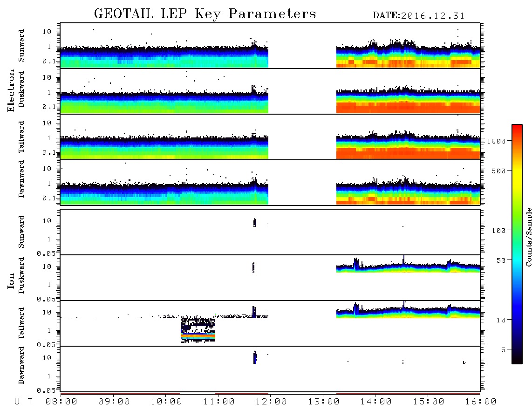Click the Ion Sunward spike near 11:45
Image resolution: width=532 pixels, height=410 pixels.
tap(255, 223)
